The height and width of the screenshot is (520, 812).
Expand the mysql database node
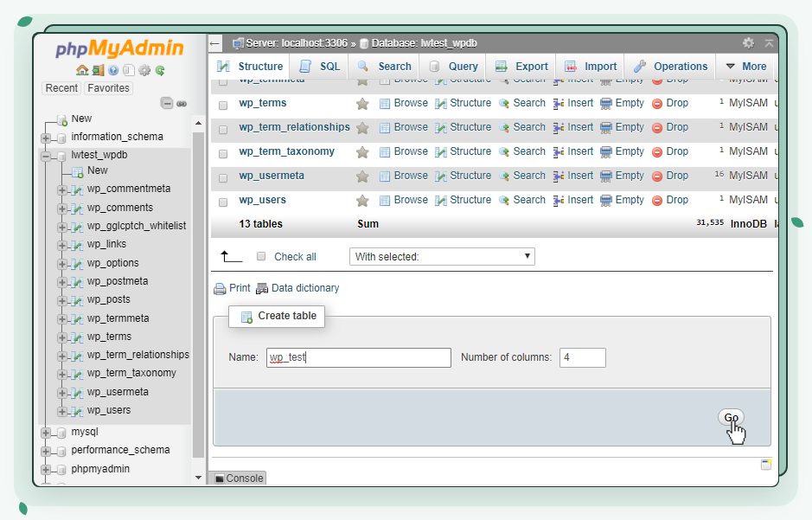click(46, 433)
